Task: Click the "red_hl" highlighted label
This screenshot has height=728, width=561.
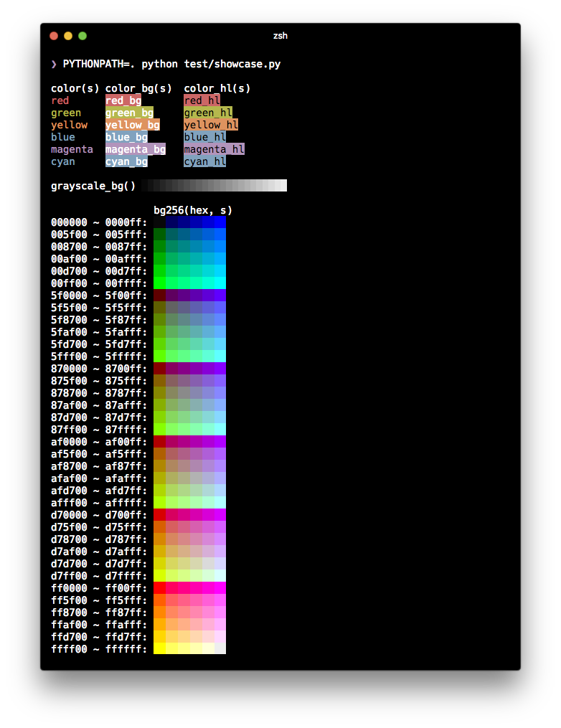Action: (202, 100)
